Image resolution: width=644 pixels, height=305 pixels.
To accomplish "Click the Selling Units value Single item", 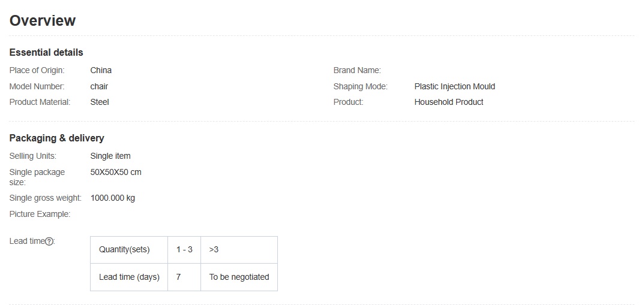I will click(110, 156).
